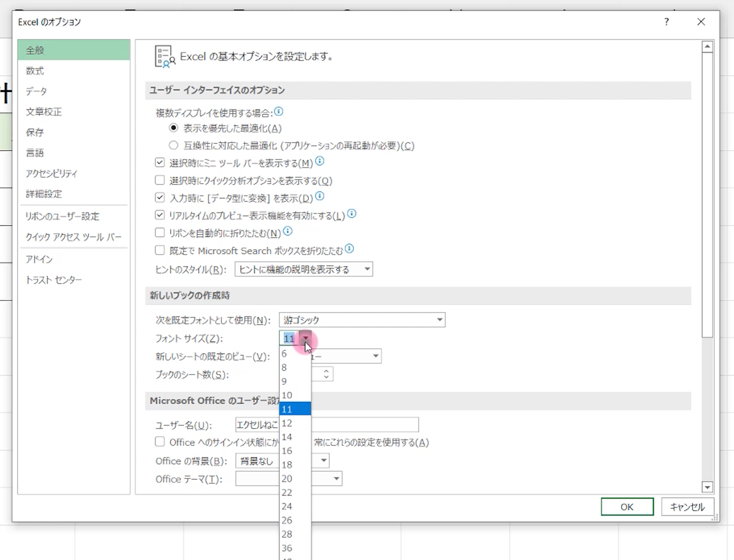Choose font size 10 from list
Image resolution: width=734 pixels, height=560 pixels.
click(295, 395)
